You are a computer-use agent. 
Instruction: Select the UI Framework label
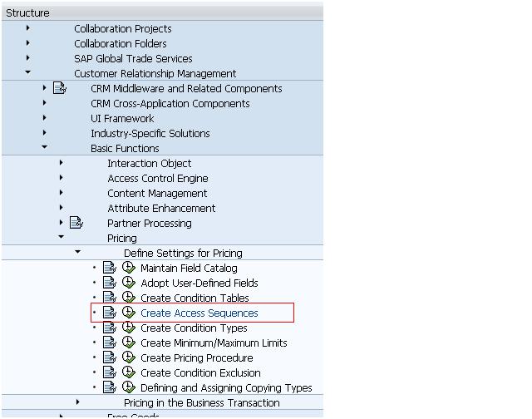[122, 119]
